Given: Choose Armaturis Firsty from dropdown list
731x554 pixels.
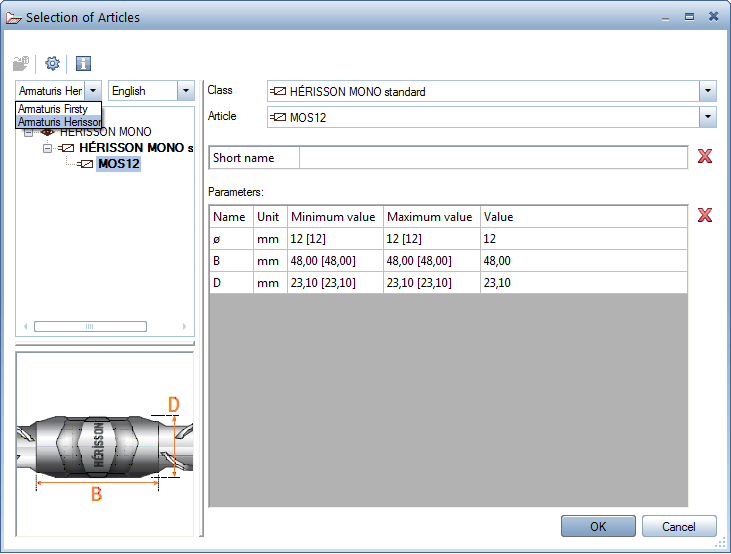Looking at the screenshot, I should [x=53, y=109].
